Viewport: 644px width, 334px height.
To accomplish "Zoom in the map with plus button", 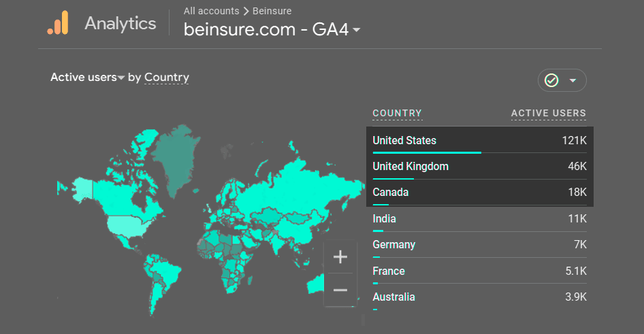I will pyautogui.click(x=340, y=257).
